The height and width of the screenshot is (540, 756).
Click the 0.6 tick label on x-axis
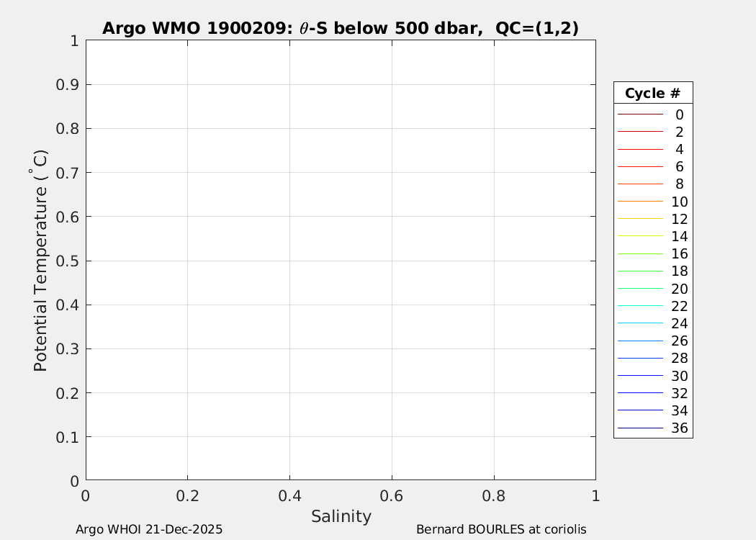(391, 496)
